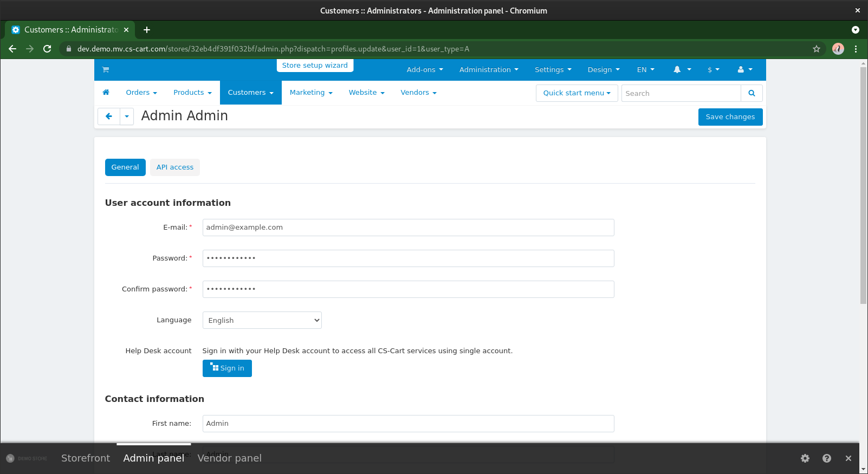This screenshot has height=474, width=868.
Task: Click the Store setup wizard link
Action: 315,66
